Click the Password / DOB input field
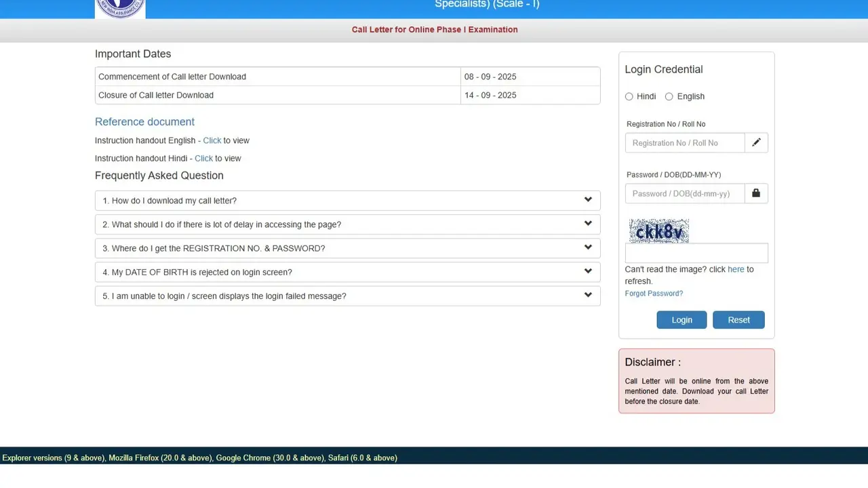 pos(684,193)
